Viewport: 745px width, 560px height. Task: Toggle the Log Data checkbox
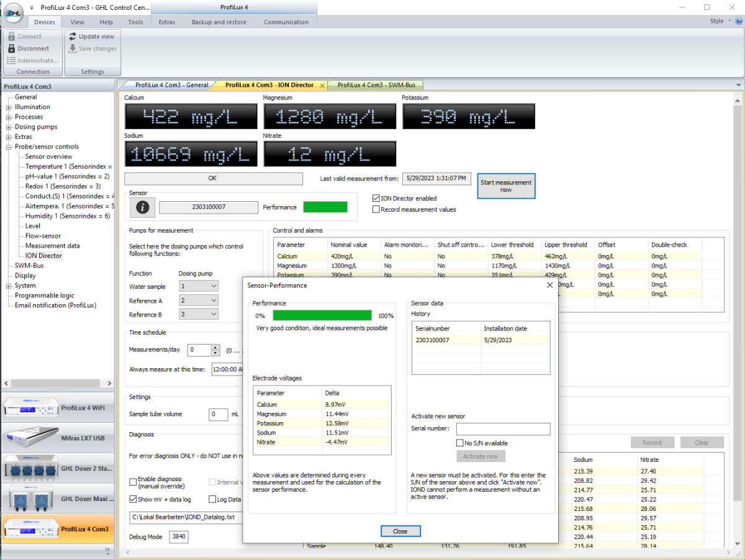pyautogui.click(x=213, y=499)
